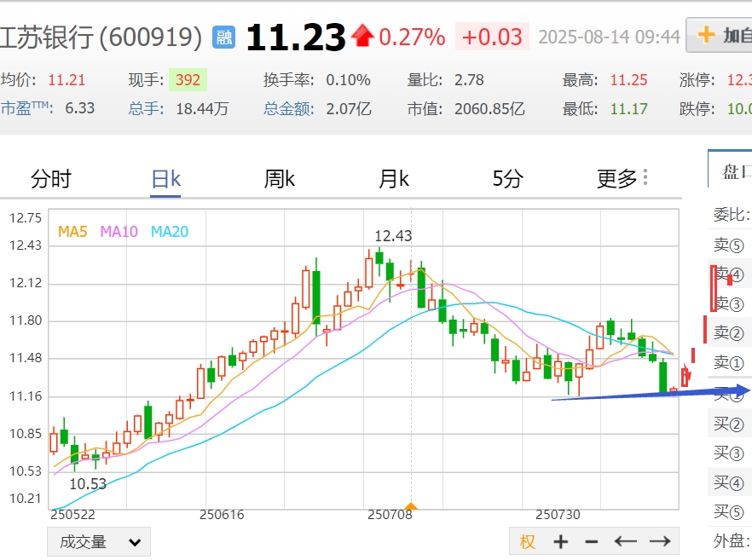Click the MA5 legend label
Viewport: 752px width, 560px height.
tap(72, 232)
